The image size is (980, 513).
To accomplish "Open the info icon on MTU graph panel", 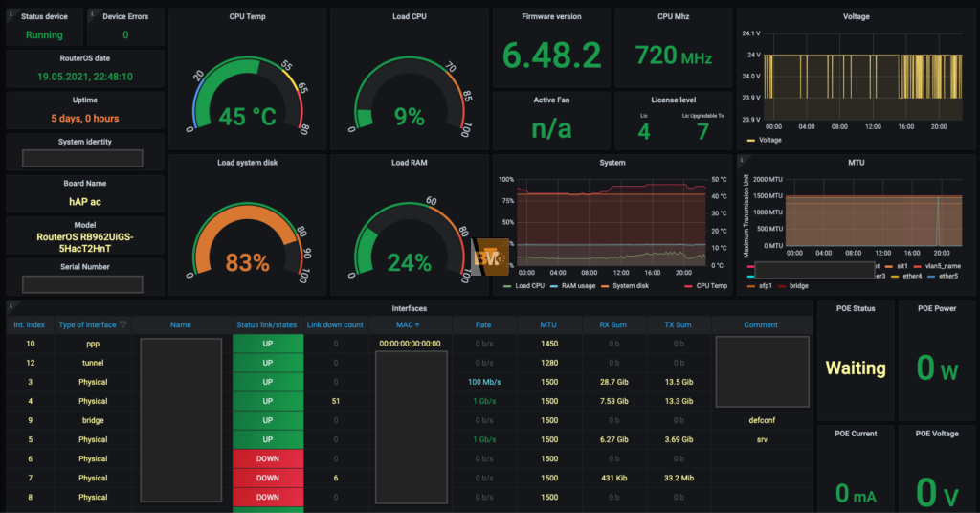I will pyautogui.click(x=742, y=159).
